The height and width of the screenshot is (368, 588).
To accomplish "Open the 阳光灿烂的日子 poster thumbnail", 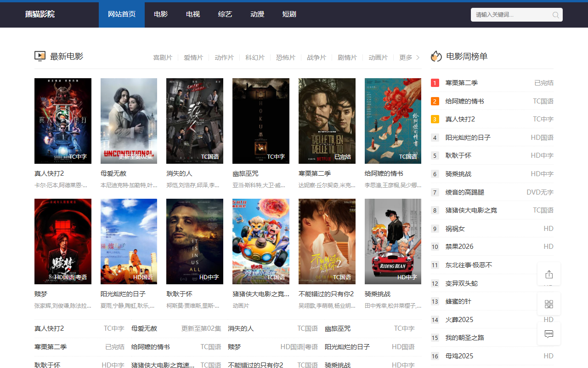I will coord(129,241).
